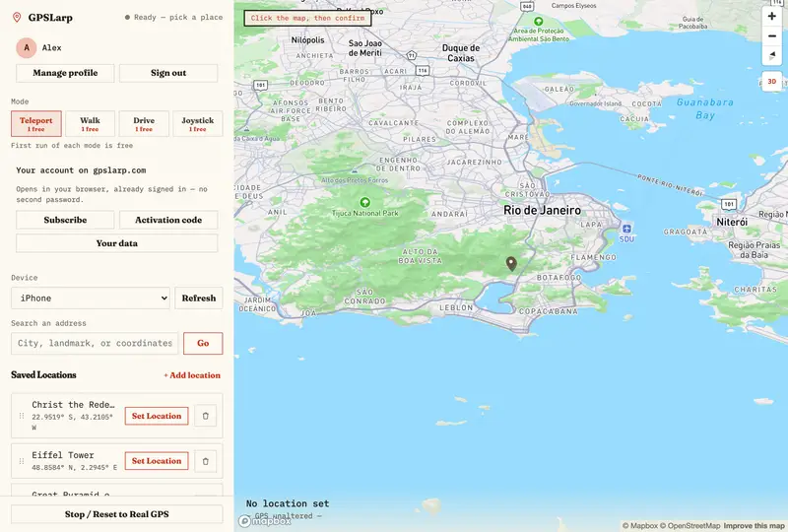Viewport: 788px width, 532px height.
Task: Refresh the device list
Action: [x=199, y=299]
